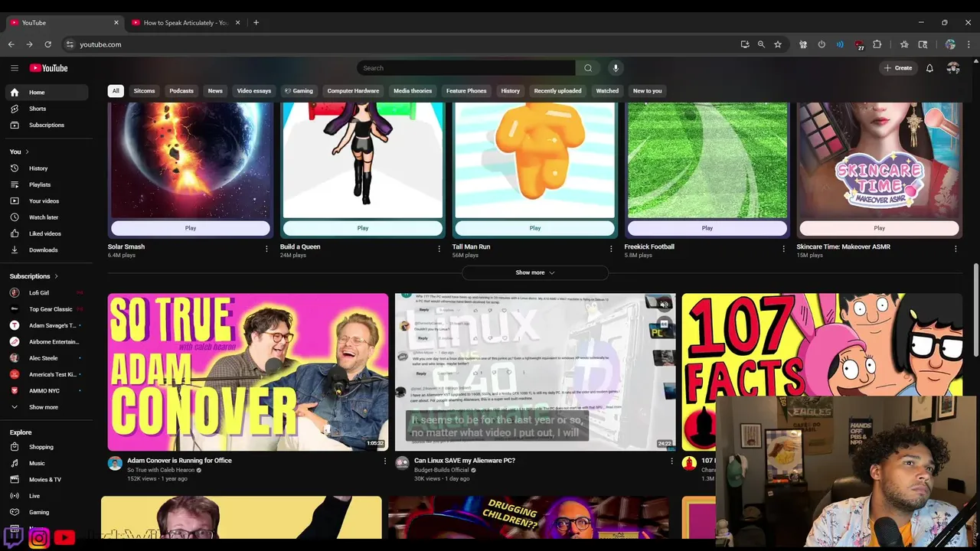The width and height of the screenshot is (980, 551).
Task: Open browser extensions puzzle icon
Action: (x=877, y=44)
